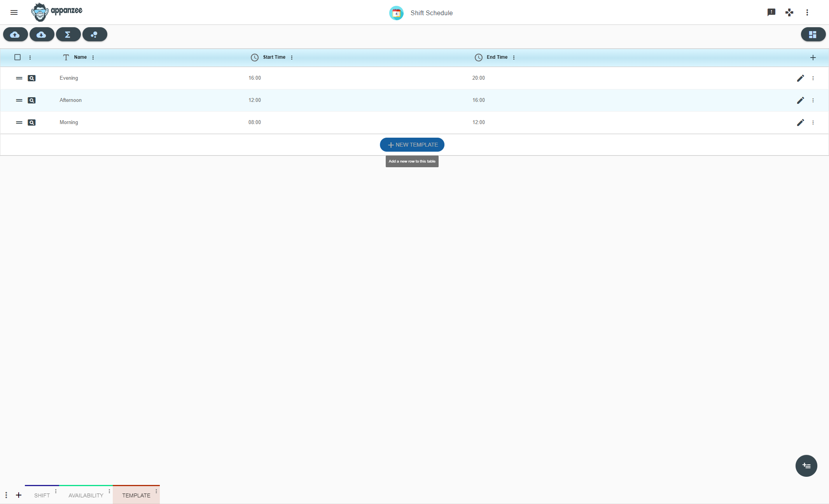Open the Start Time column options menu

[x=292, y=57]
